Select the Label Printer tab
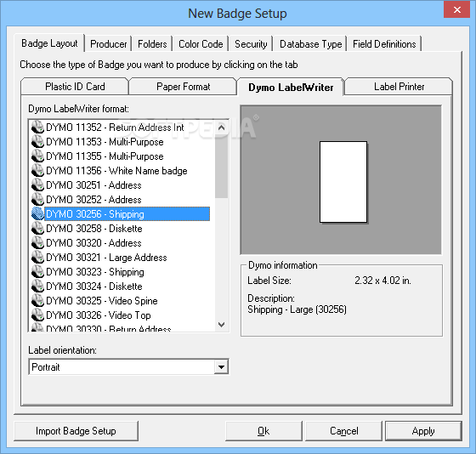The image size is (476, 454). (x=399, y=87)
